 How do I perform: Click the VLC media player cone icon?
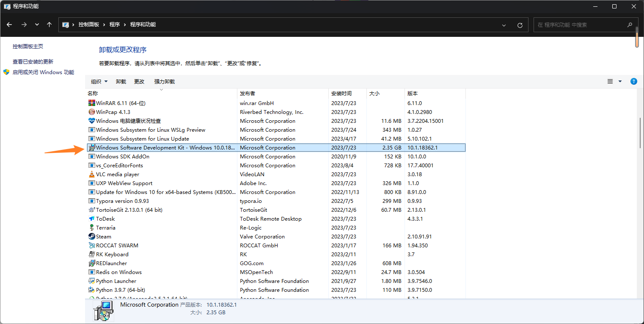(x=92, y=174)
